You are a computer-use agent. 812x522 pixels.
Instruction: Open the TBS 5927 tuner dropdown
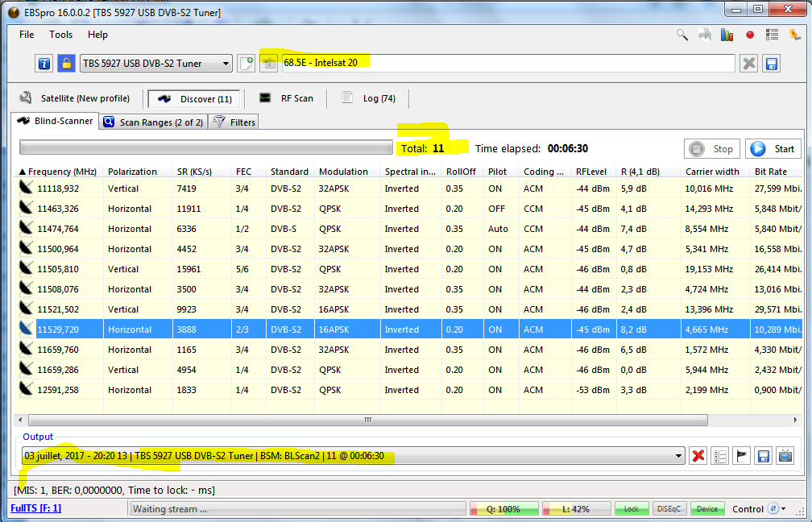click(226, 64)
